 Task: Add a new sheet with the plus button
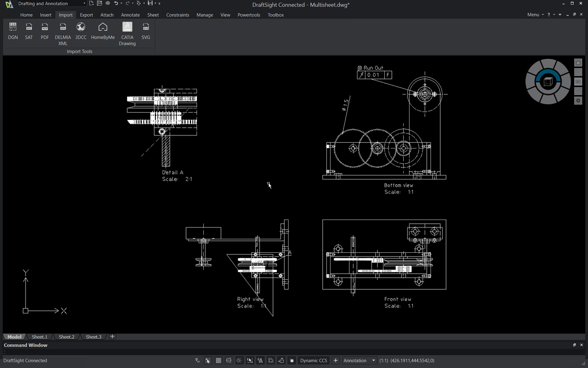tap(112, 336)
